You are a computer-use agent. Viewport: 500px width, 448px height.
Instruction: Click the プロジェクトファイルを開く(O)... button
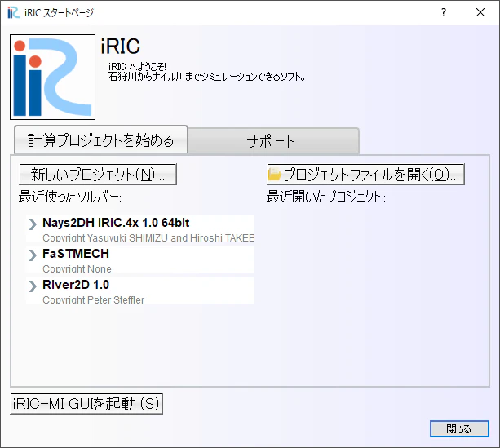point(365,175)
